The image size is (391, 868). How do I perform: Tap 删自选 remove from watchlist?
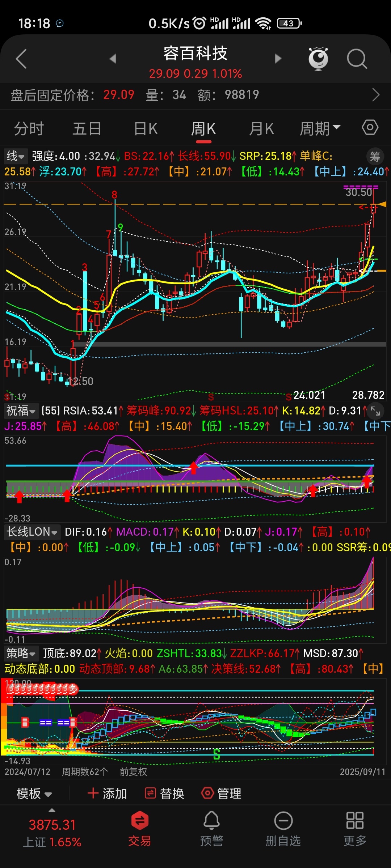coord(283,829)
